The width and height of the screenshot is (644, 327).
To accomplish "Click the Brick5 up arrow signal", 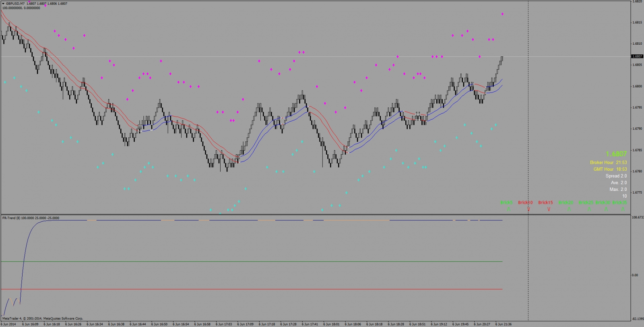I will [x=508, y=209].
